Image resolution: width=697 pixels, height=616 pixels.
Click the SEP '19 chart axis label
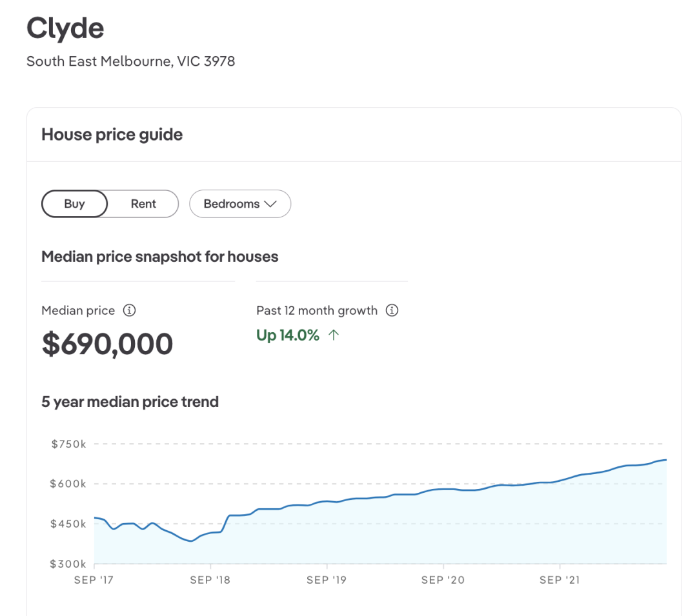326,580
